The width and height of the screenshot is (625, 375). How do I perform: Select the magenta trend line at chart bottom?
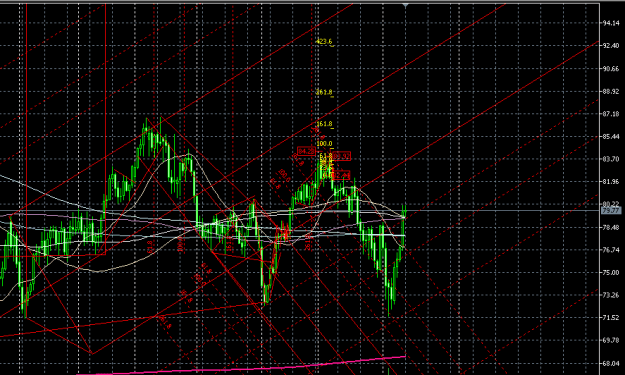pos(241,368)
